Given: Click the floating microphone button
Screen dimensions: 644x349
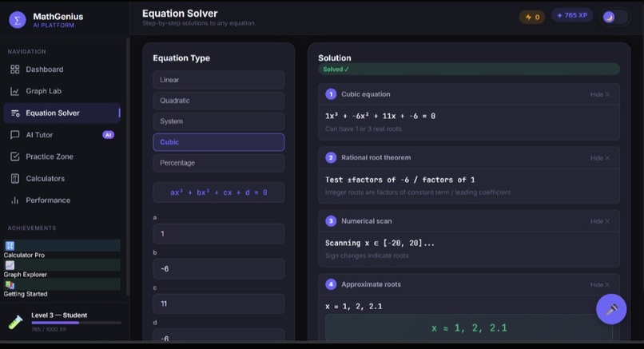Looking at the screenshot, I should tap(611, 309).
